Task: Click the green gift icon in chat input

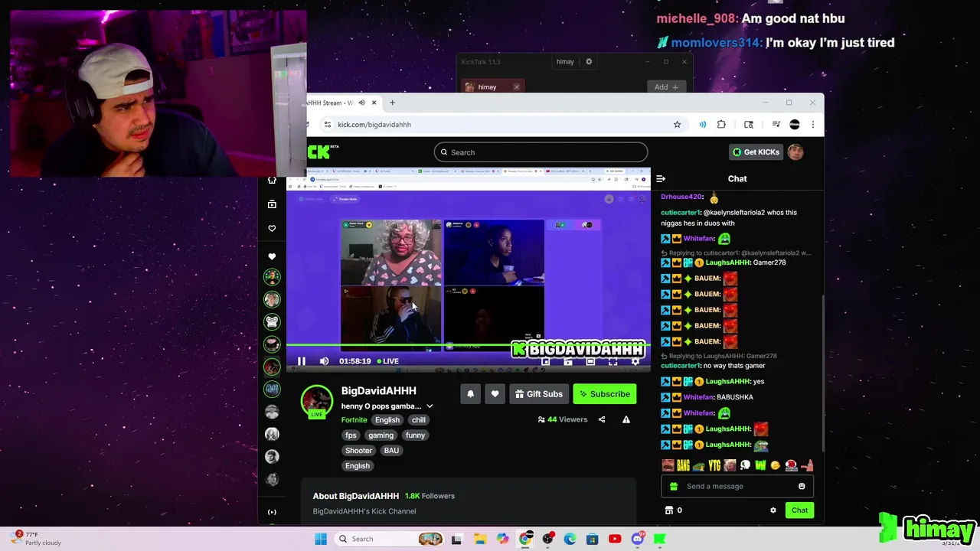Action: click(x=674, y=486)
